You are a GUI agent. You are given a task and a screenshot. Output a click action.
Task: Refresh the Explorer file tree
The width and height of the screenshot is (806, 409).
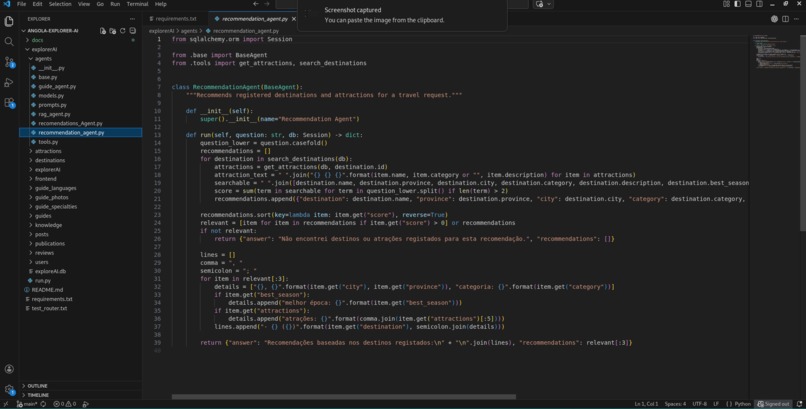click(122, 31)
